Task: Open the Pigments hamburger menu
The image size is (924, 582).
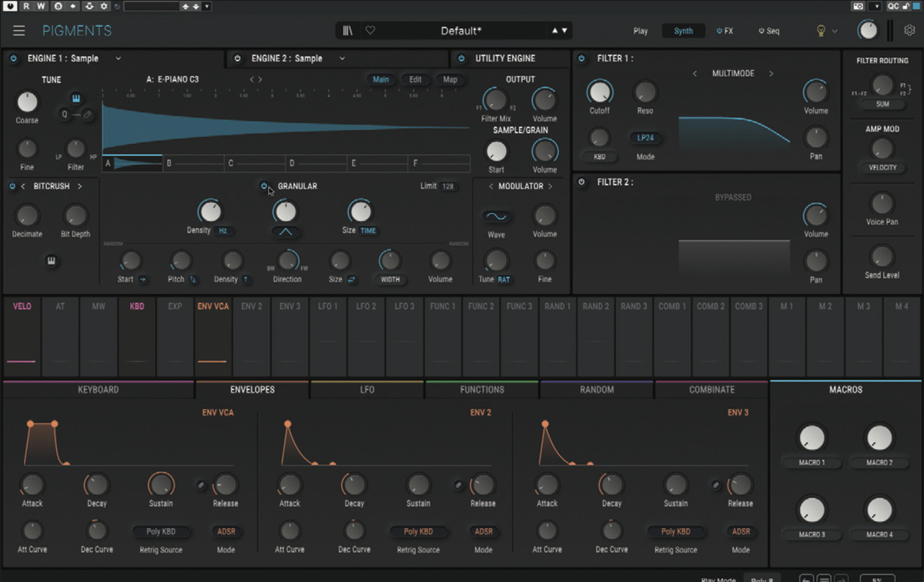Action: pyautogui.click(x=18, y=31)
